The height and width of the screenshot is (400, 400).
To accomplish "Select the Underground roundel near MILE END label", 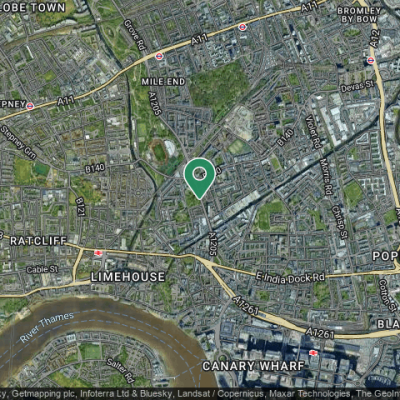I will point(159,56).
